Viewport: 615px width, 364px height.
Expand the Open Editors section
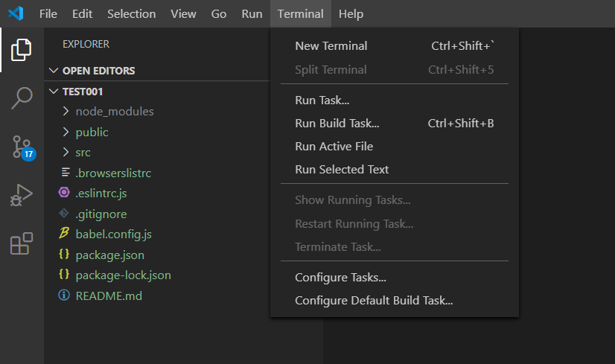click(x=98, y=71)
